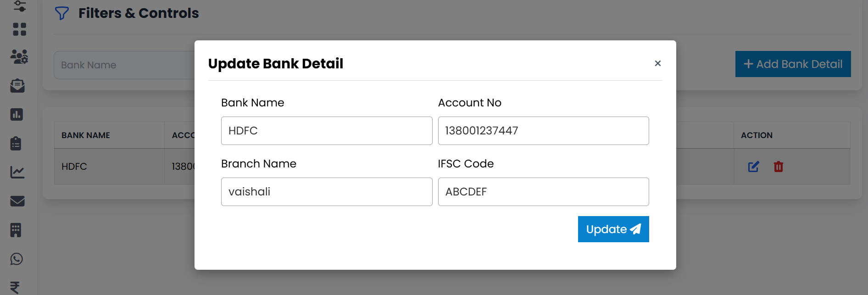The width and height of the screenshot is (868, 295).
Task: Open the line chart trends sidebar icon
Action: 17,172
